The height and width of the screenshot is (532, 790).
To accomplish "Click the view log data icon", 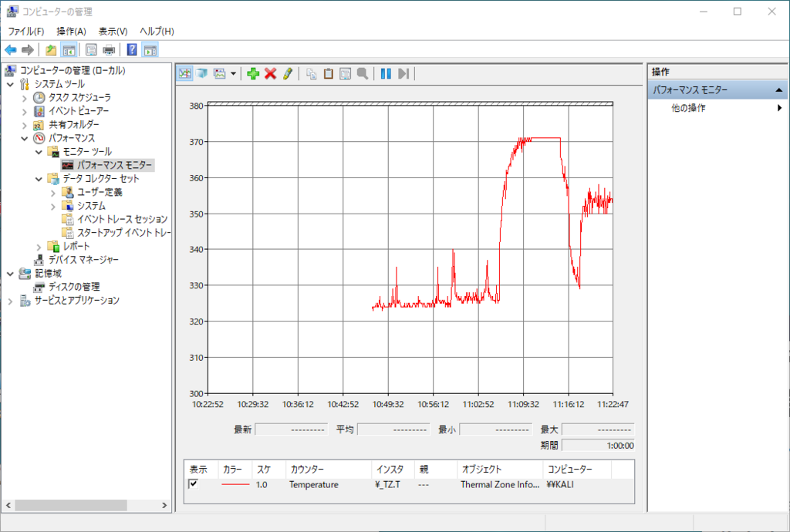I will click(x=202, y=73).
